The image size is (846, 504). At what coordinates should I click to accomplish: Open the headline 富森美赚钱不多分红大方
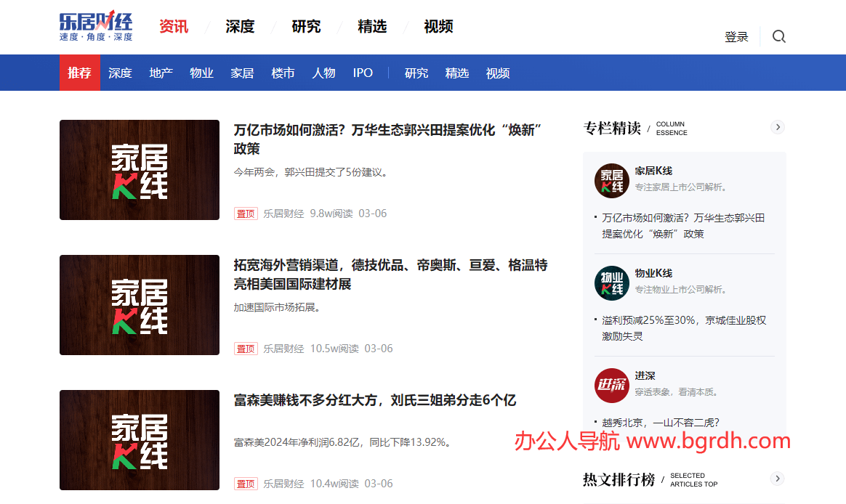pyautogui.click(x=375, y=400)
